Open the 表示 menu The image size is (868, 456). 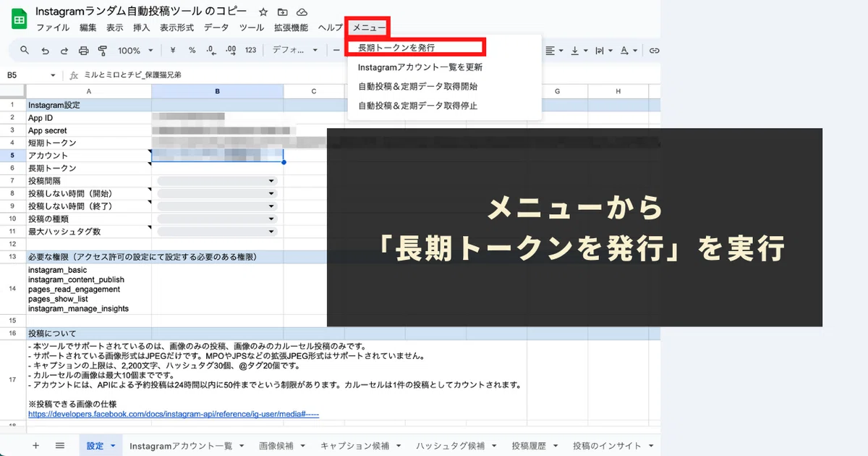coord(114,28)
